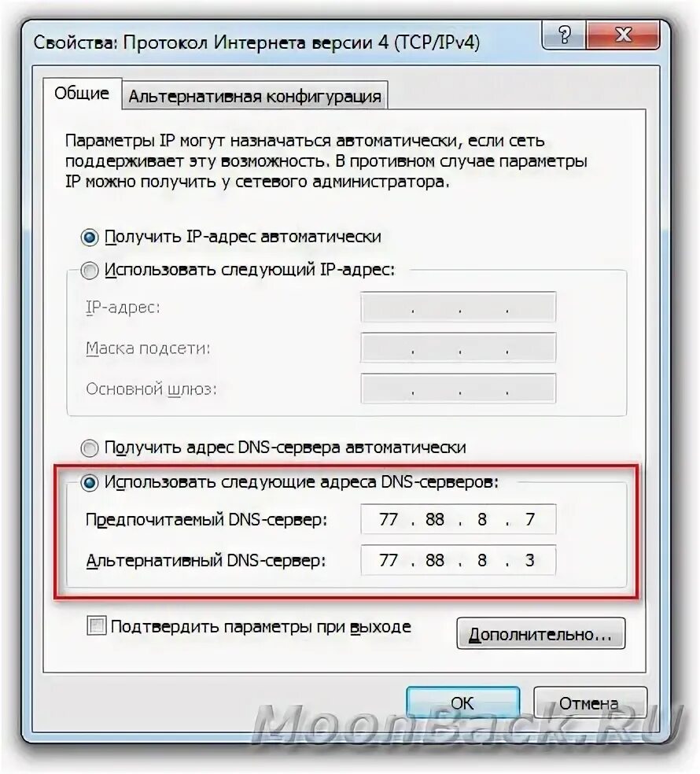Screen dimensions: 700x774
Task: Select the Общие tab
Action: click(x=82, y=93)
